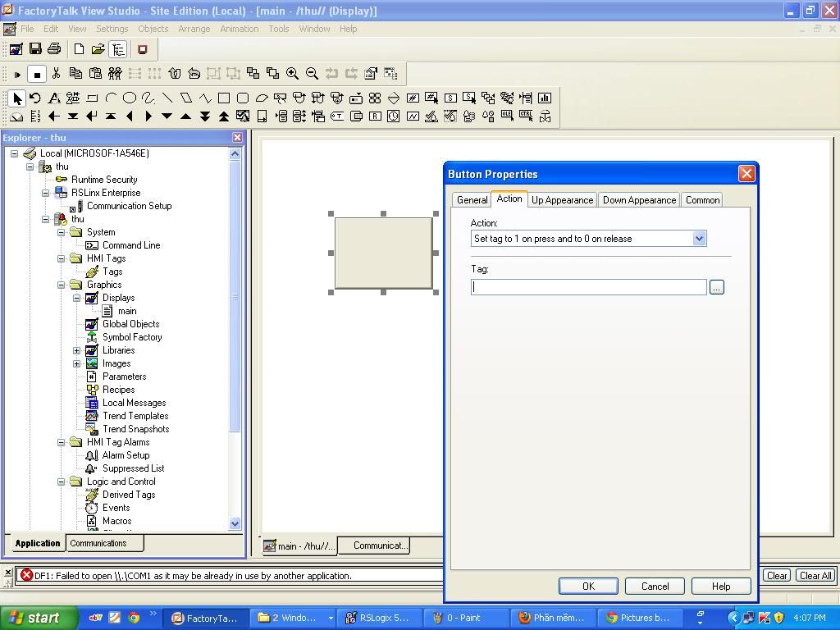Collapse the Displays node

coord(76,298)
